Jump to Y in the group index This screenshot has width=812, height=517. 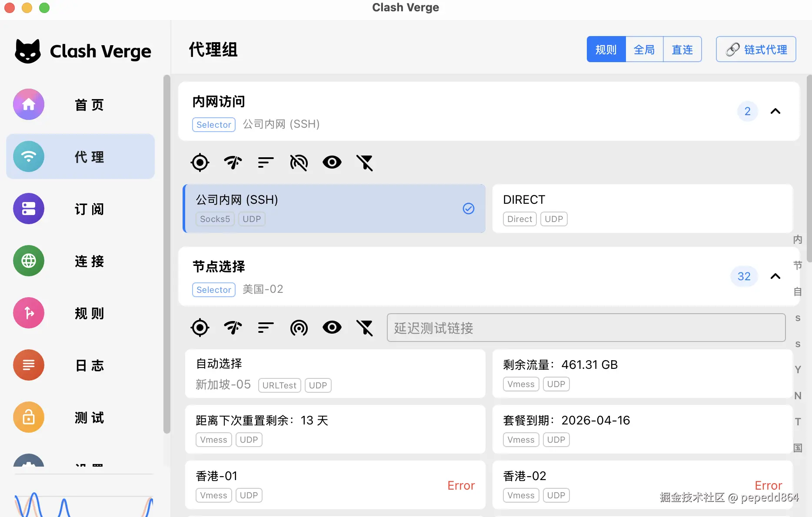pos(798,370)
